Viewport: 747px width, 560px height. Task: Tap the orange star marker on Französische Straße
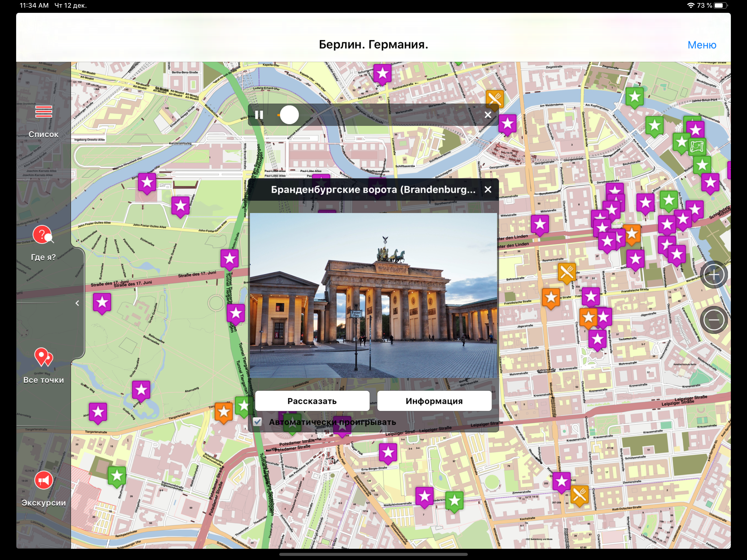pos(551,298)
